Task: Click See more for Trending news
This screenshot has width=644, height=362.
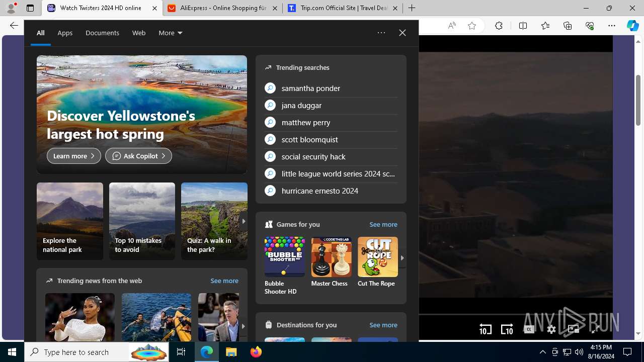Action: pyautogui.click(x=224, y=281)
